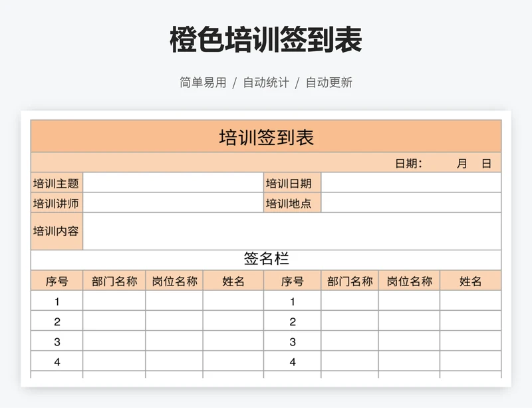Click the page title 橙色培训签到表
Screen dimensions: 532x408
266,40
